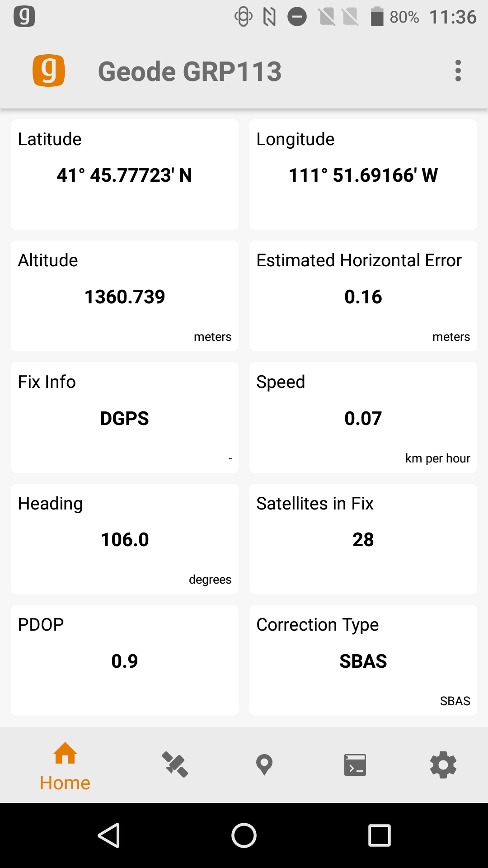488x868 pixels.
Task: Select the PDOP tile
Action: click(125, 660)
